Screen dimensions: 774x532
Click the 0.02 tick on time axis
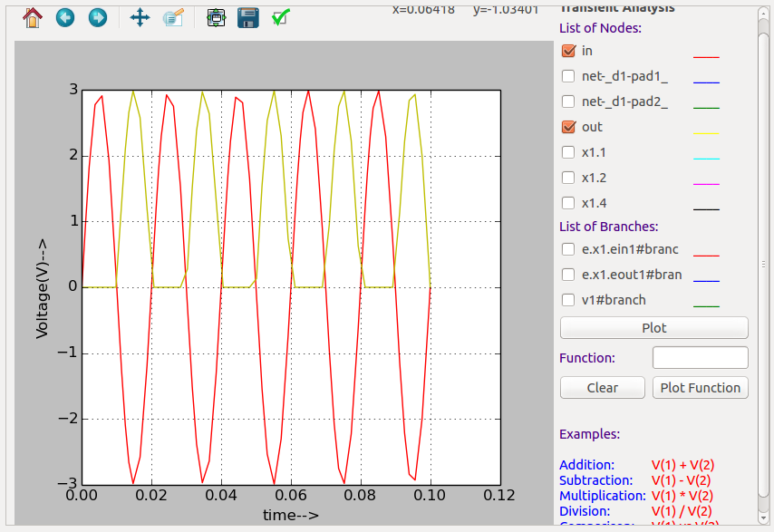pos(151,495)
